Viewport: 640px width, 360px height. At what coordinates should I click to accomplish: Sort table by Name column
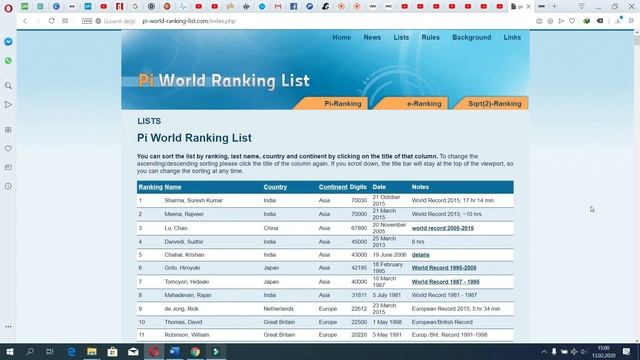point(173,187)
